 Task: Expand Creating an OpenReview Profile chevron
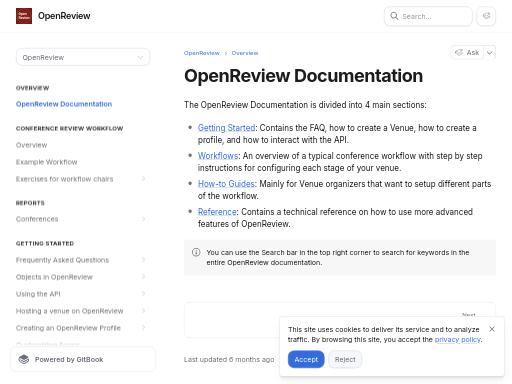point(144,328)
